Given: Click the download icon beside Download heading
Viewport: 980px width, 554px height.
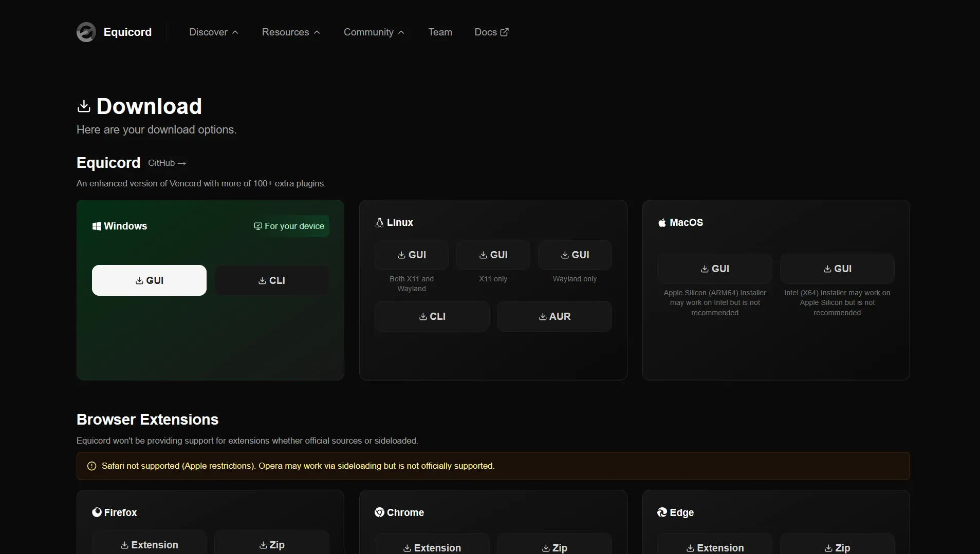Looking at the screenshot, I should [84, 106].
